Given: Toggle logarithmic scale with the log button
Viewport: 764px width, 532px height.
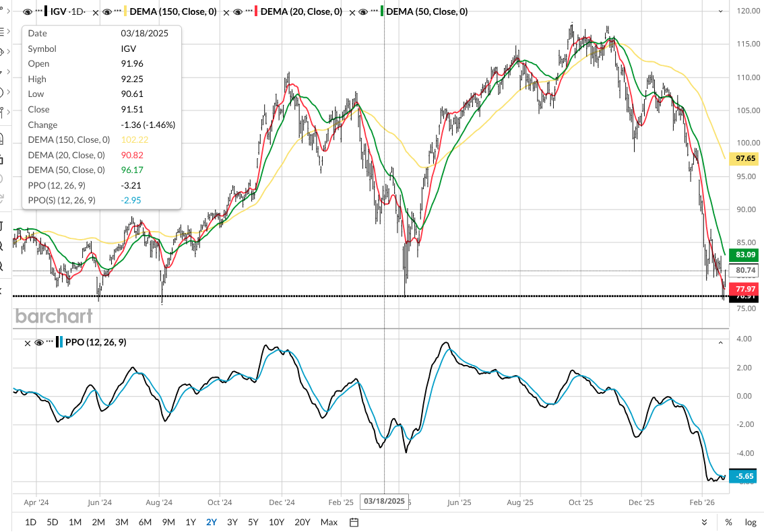Looking at the screenshot, I should (x=751, y=523).
